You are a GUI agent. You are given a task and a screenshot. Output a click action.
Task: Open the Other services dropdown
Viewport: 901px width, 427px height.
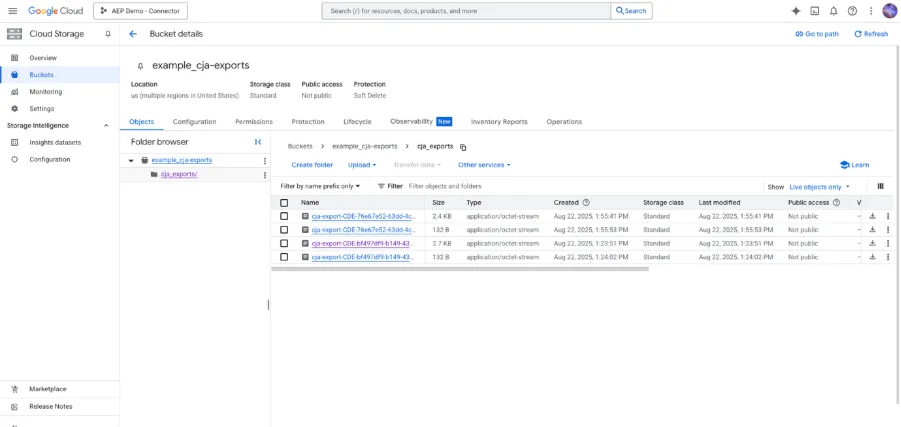pyautogui.click(x=484, y=165)
